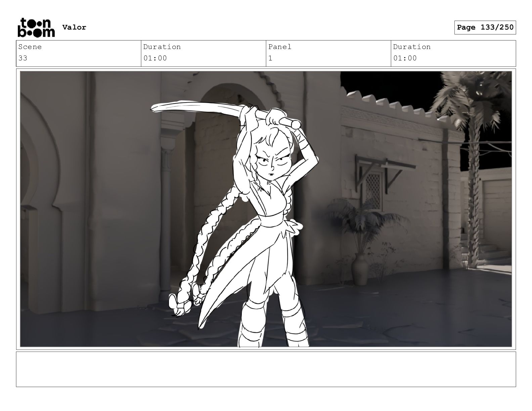The image size is (532, 411).
Task: Select the panel duration value '01:00'
Action: [405, 58]
